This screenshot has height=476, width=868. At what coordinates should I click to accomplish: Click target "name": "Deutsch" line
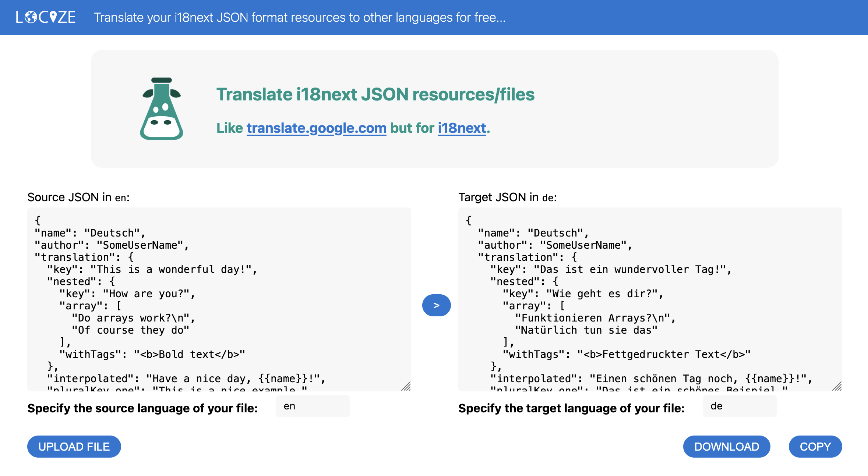pos(533,233)
